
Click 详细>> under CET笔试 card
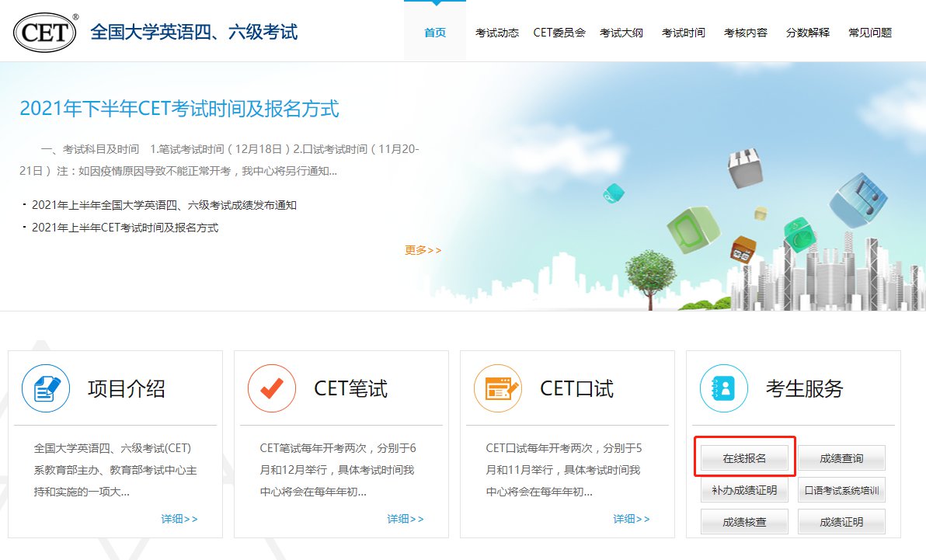pyautogui.click(x=406, y=519)
